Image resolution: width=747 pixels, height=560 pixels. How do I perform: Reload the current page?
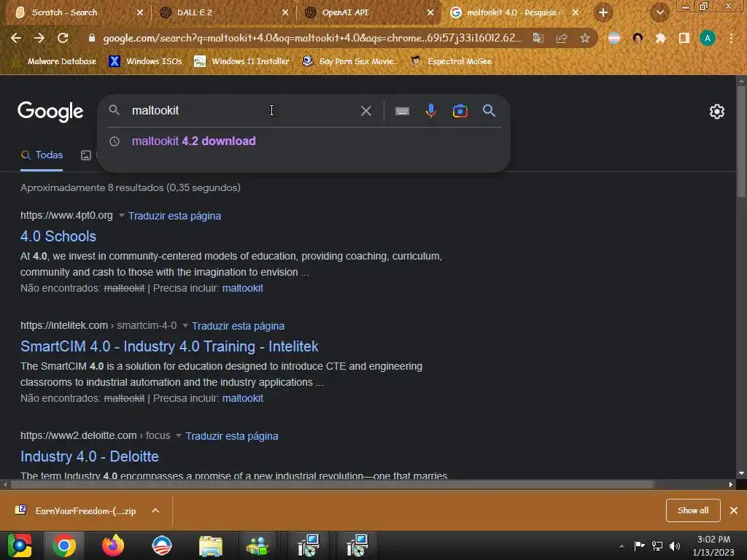point(63,38)
